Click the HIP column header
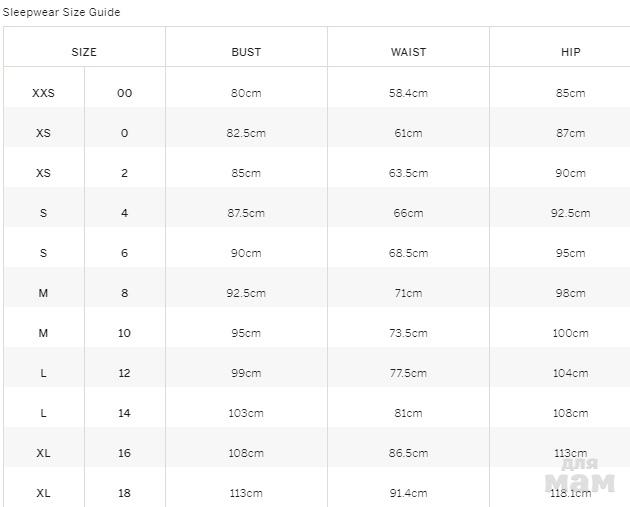 pos(570,52)
